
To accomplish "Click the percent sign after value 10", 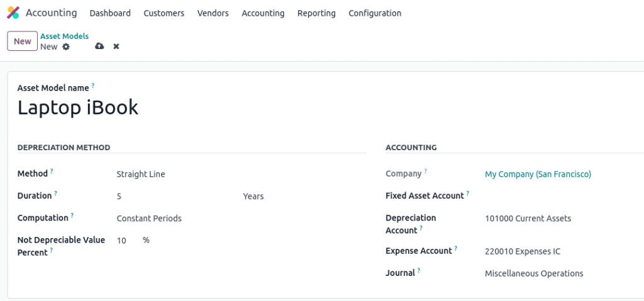I will 146,240.
